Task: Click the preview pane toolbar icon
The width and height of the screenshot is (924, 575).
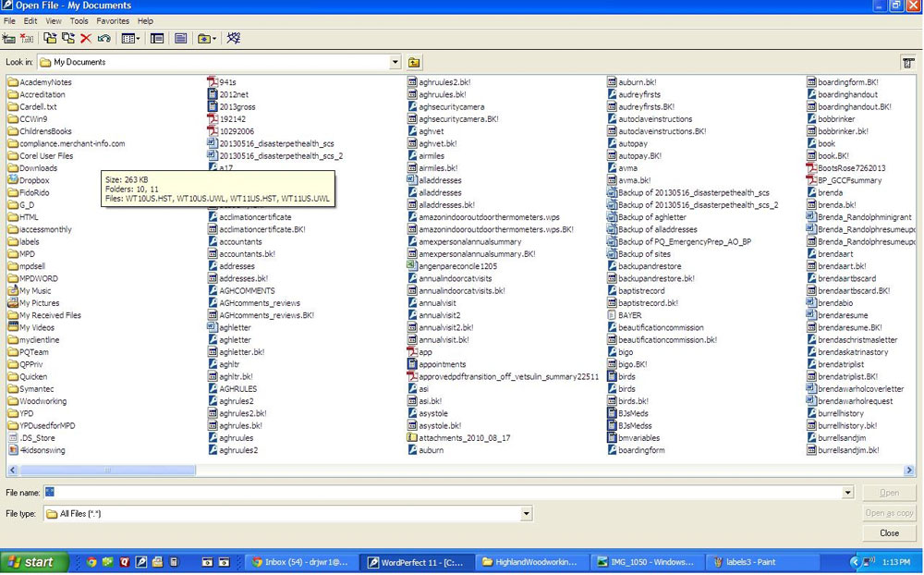Action: point(181,39)
